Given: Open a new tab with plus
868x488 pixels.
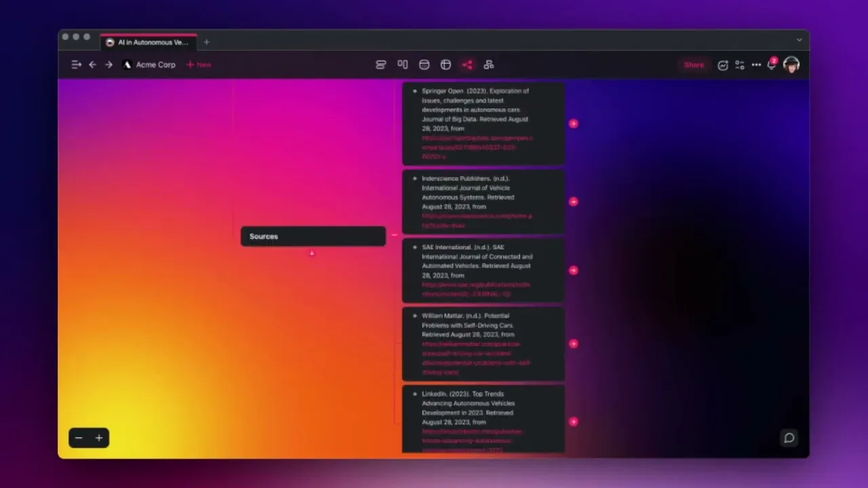Looking at the screenshot, I should 207,42.
